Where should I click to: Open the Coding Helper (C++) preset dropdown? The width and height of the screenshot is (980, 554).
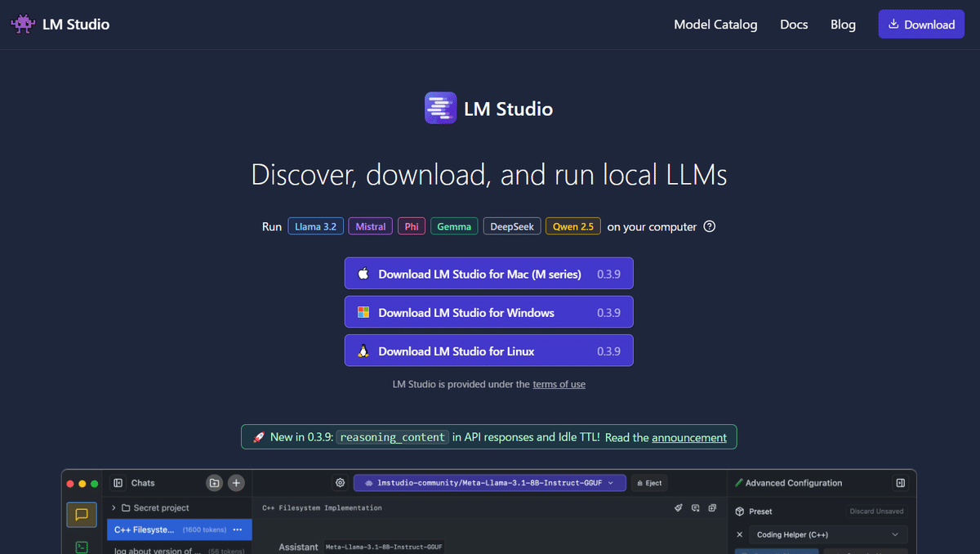827,534
